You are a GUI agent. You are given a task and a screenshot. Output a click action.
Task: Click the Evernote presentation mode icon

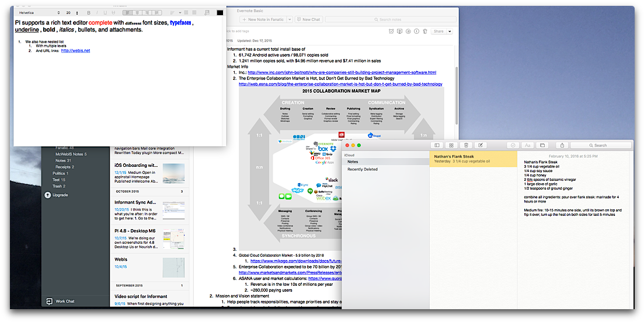click(x=399, y=31)
